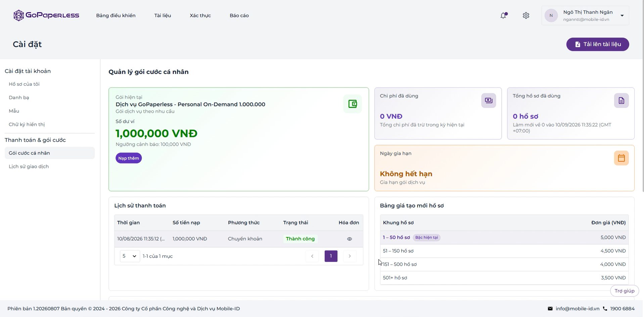This screenshot has height=317, width=644.
Task: Click the document icon in Tổng hồ sơ đã dùng card
Action: coord(622,100)
